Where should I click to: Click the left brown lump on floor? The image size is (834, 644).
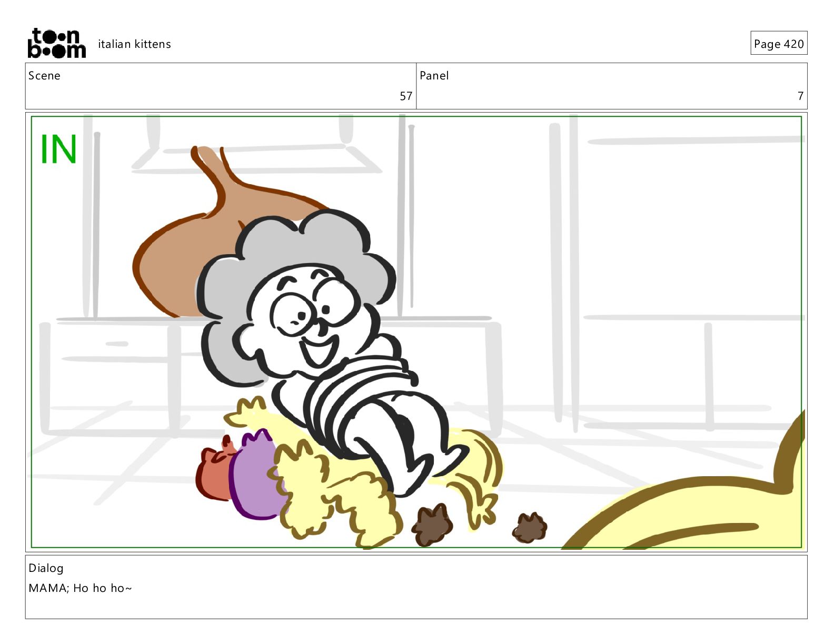coord(432,525)
